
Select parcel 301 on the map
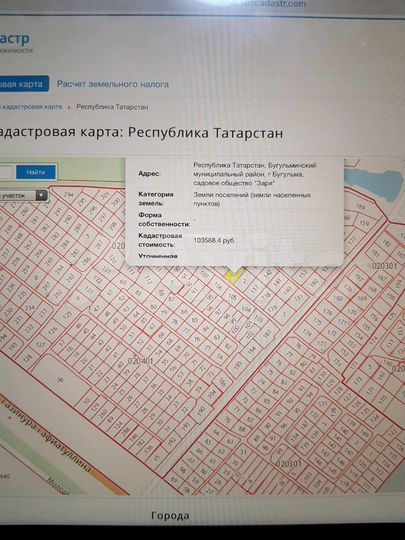pyautogui.click(x=105, y=195)
